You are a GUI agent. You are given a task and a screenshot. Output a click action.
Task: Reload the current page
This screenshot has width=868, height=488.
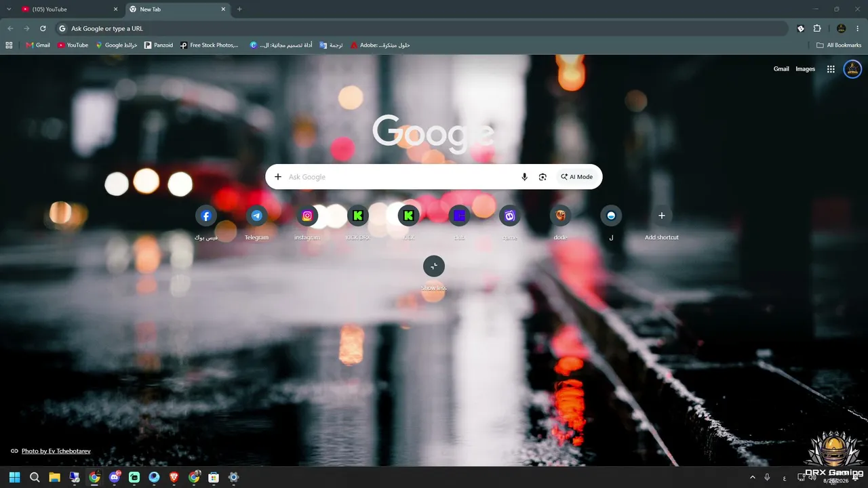(43, 28)
